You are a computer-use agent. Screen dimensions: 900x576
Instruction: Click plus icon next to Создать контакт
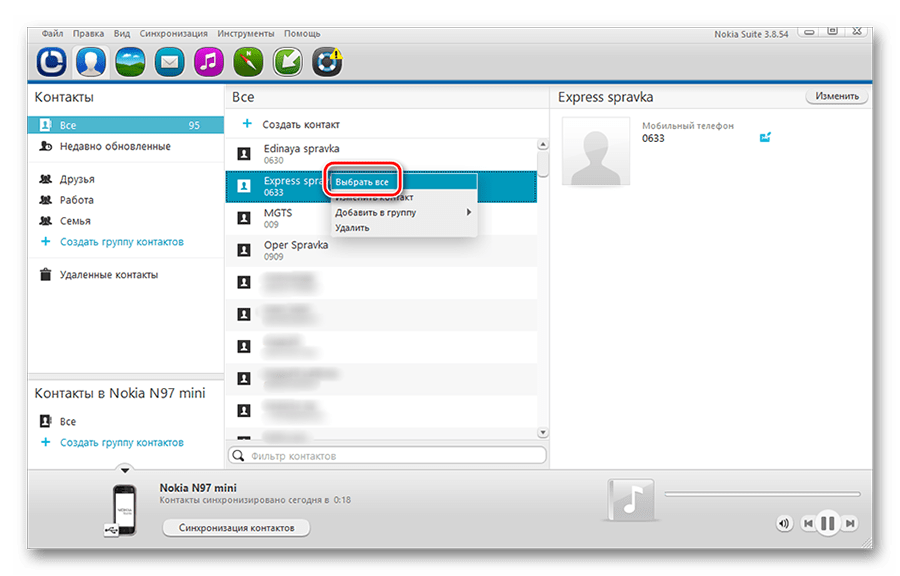247,123
